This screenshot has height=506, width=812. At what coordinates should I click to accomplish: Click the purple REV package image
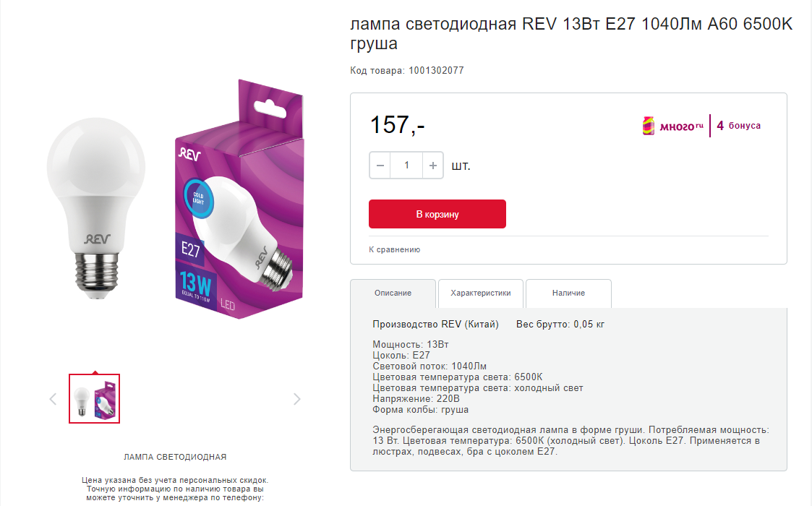pyautogui.click(x=239, y=200)
